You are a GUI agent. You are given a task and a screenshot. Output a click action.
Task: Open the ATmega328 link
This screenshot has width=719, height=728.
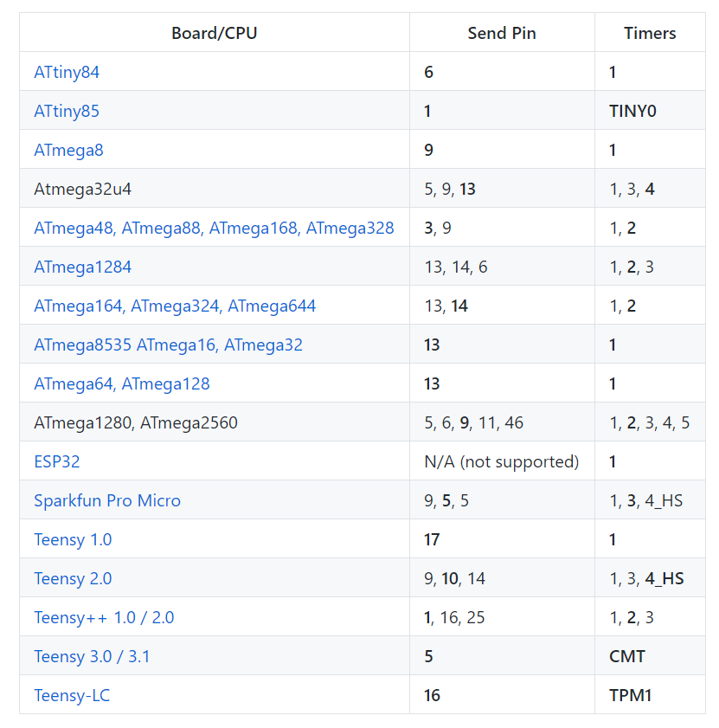[350, 229]
